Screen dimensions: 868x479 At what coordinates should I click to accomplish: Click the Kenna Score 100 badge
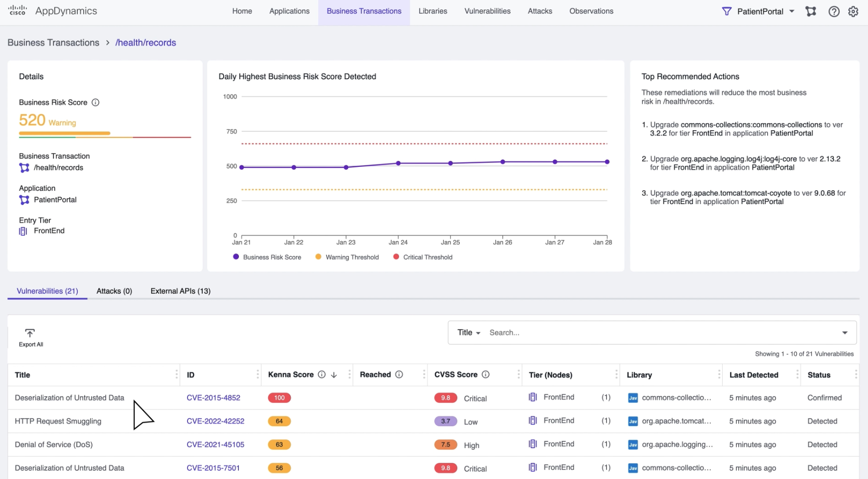point(279,398)
